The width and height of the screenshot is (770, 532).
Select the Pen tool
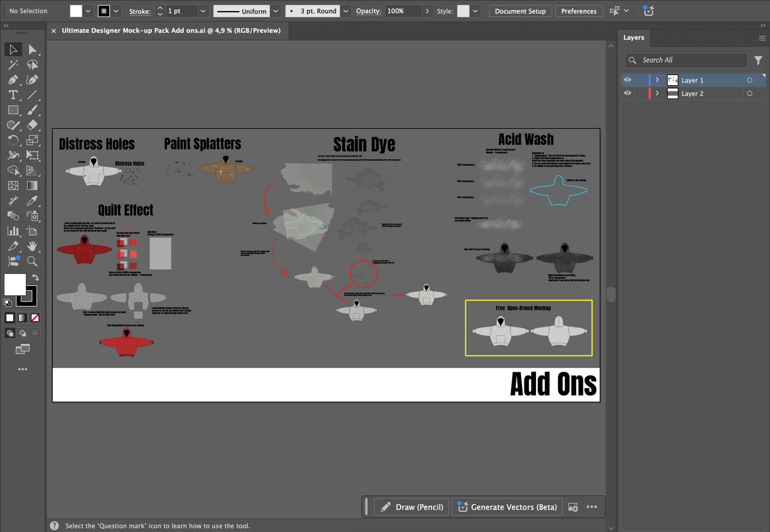click(x=13, y=80)
